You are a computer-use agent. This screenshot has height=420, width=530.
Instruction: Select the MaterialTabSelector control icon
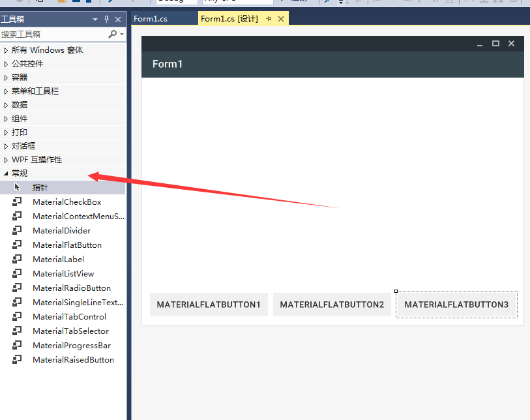(17, 331)
